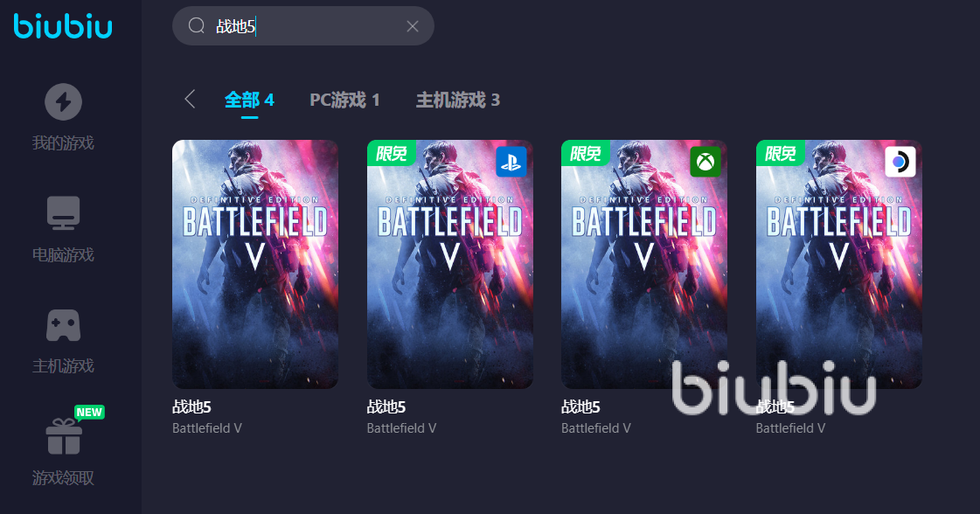
Task: Click the search magnifier icon
Action: [196, 25]
